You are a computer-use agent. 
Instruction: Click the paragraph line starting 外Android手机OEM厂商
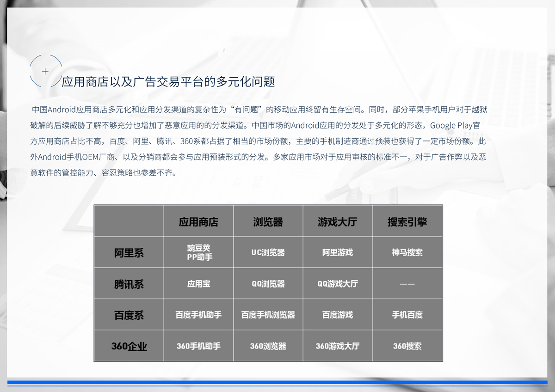click(x=258, y=157)
